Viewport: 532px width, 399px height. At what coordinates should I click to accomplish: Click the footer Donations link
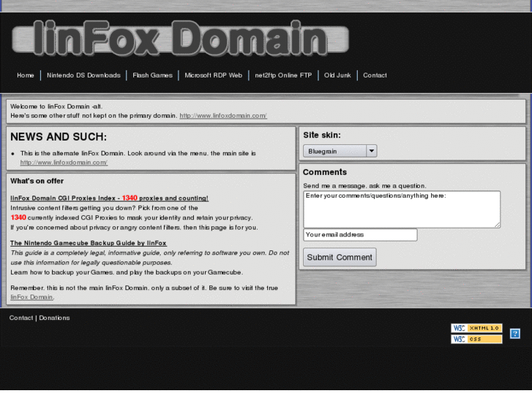[x=54, y=318]
